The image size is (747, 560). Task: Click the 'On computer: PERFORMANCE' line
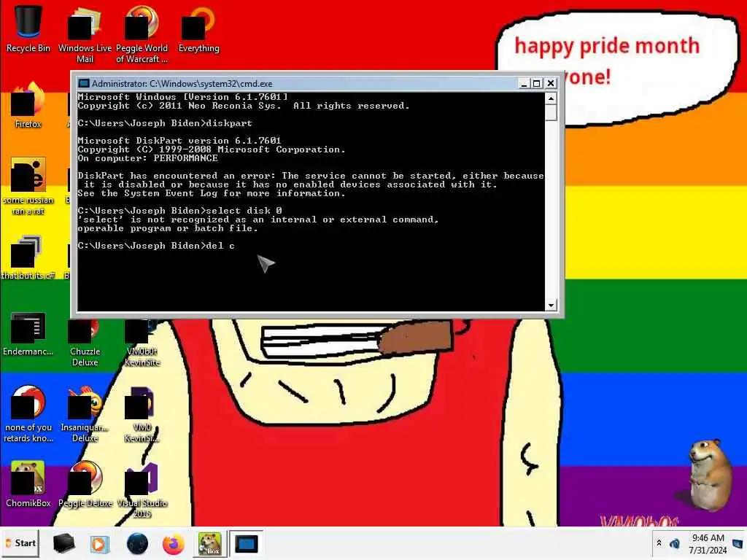click(x=147, y=158)
